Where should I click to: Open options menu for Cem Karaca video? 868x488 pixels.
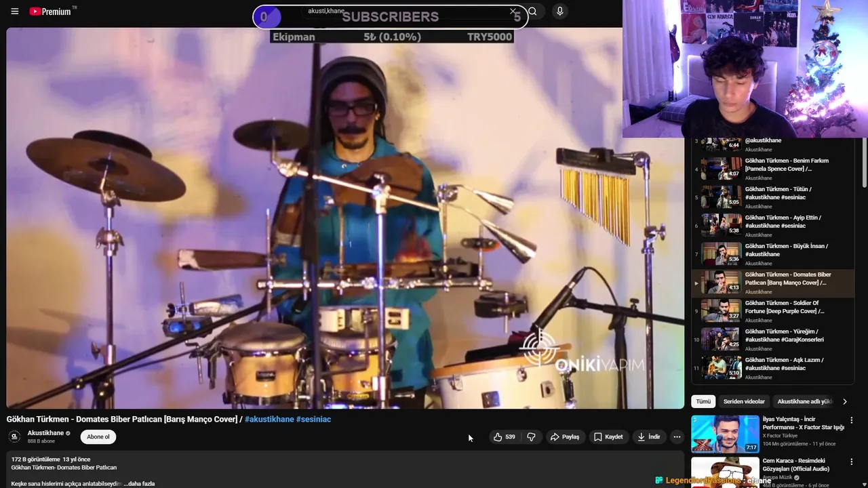852,462
